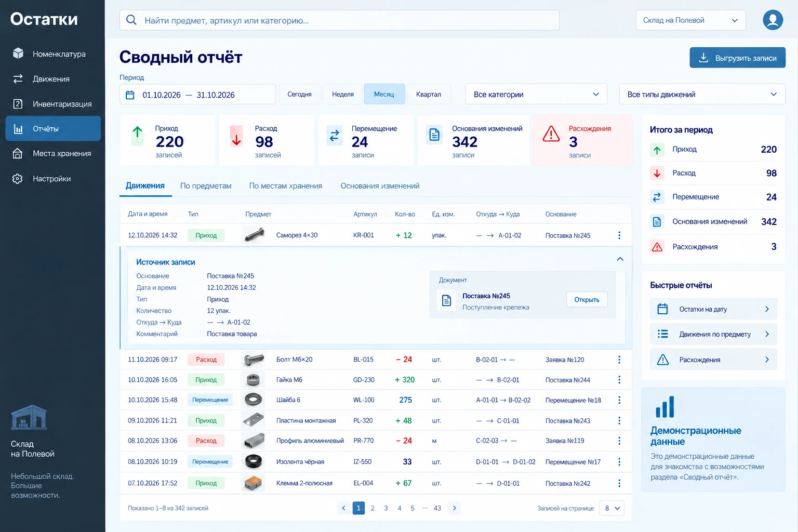Open Отчёты in the sidebar
The height and width of the screenshot is (532, 798).
tap(53, 128)
